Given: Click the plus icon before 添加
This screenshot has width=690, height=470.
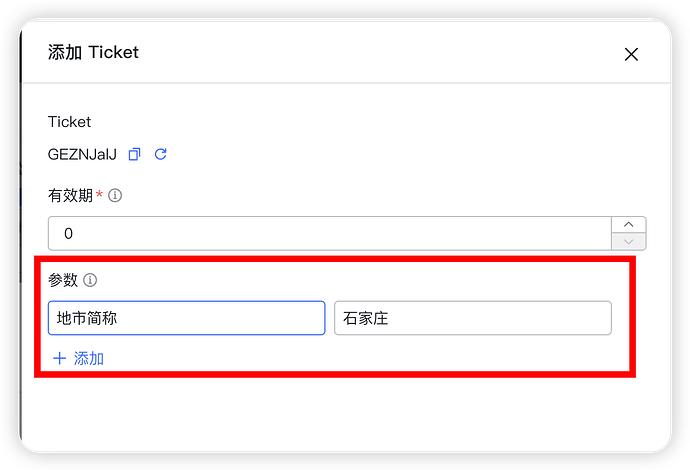Looking at the screenshot, I should click(x=59, y=359).
